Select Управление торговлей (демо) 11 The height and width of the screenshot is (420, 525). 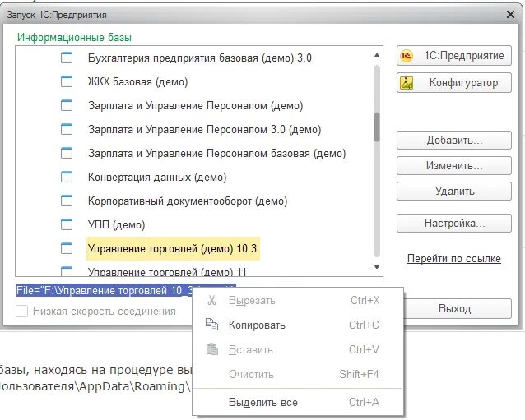pos(167,271)
